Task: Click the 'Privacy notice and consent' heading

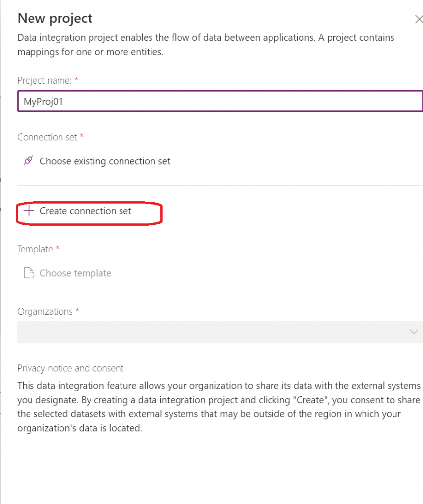Action: click(x=70, y=368)
